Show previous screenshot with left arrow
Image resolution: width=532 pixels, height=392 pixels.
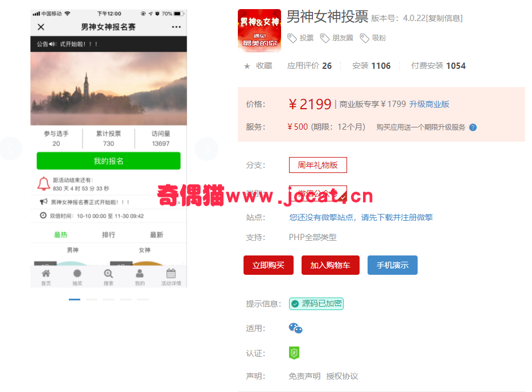click(x=10, y=148)
